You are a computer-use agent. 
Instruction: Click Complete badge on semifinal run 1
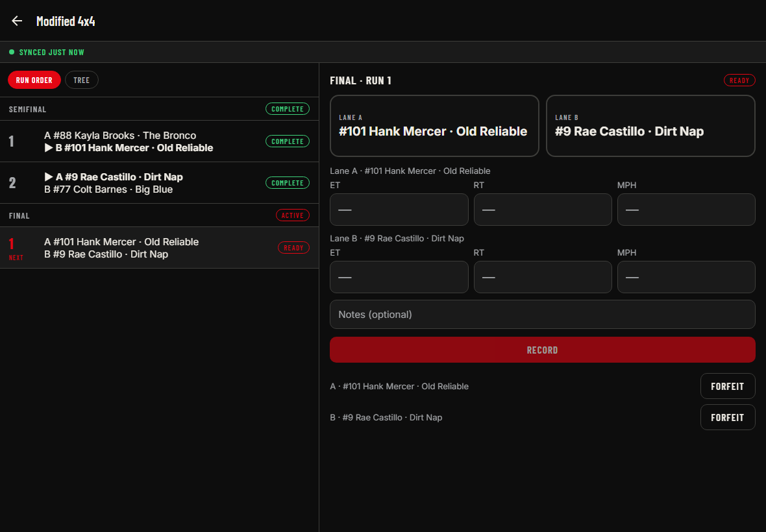[x=287, y=141]
